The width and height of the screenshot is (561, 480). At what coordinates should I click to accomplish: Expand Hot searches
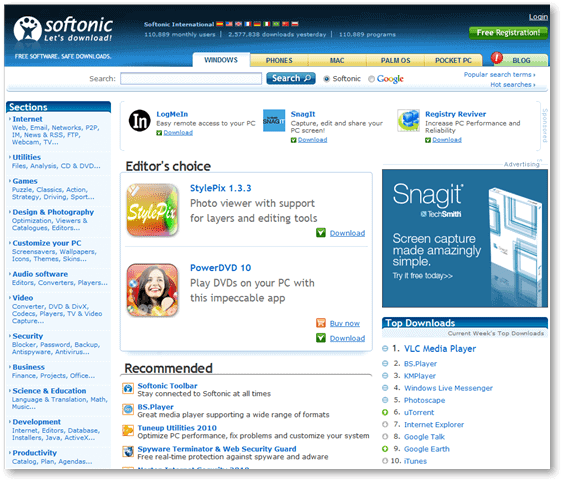click(x=513, y=85)
